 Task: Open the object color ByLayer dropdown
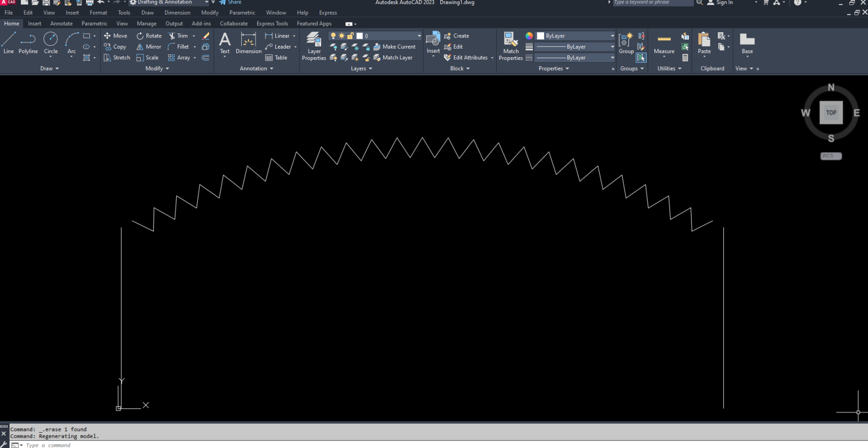[x=575, y=36]
